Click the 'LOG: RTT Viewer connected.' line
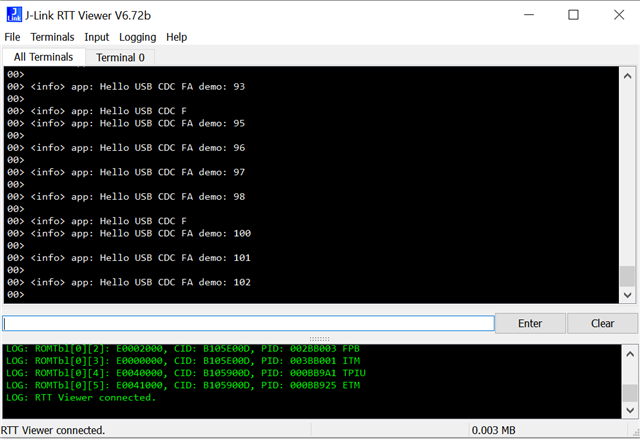Image resolution: width=640 pixels, height=439 pixels. (x=81, y=398)
